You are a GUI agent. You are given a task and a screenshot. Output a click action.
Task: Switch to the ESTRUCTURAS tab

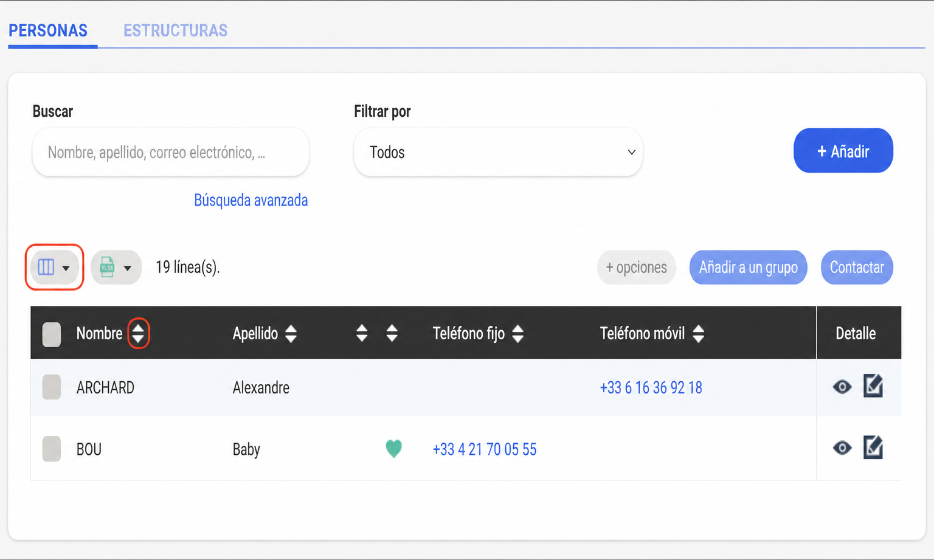176,30
